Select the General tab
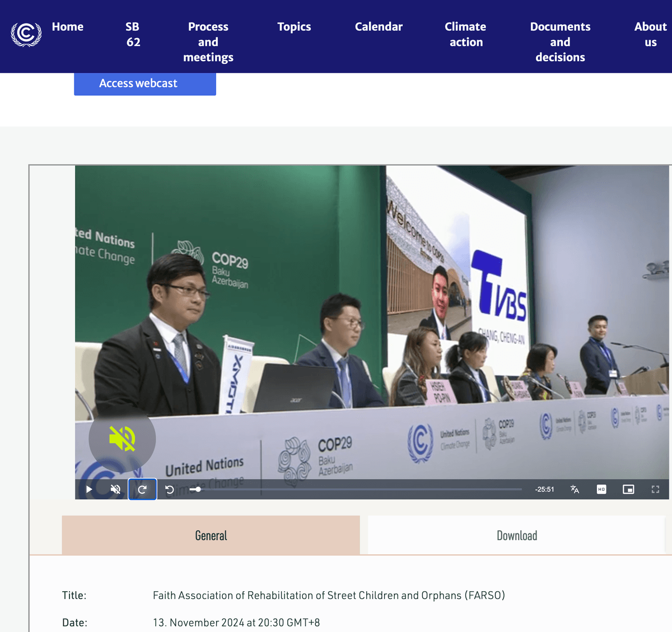The image size is (672, 632). pyautogui.click(x=211, y=536)
